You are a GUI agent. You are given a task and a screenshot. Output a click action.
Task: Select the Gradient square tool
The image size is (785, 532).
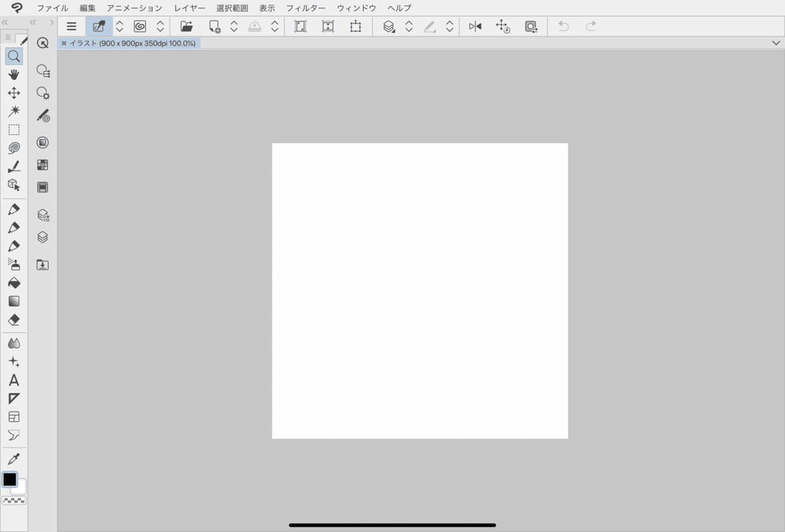click(x=14, y=301)
